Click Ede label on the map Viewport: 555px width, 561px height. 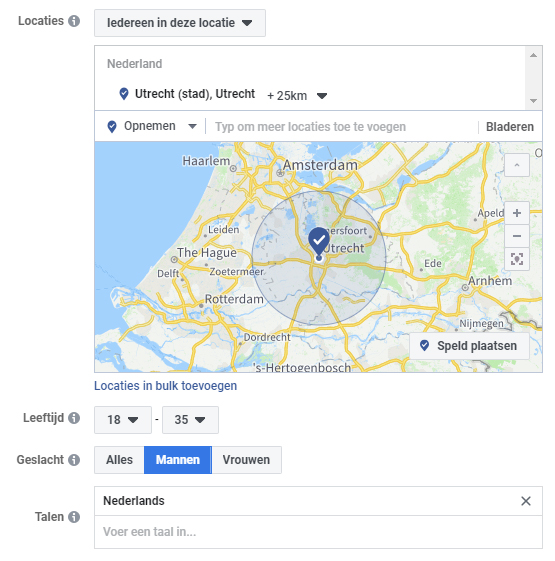(433, 263)
